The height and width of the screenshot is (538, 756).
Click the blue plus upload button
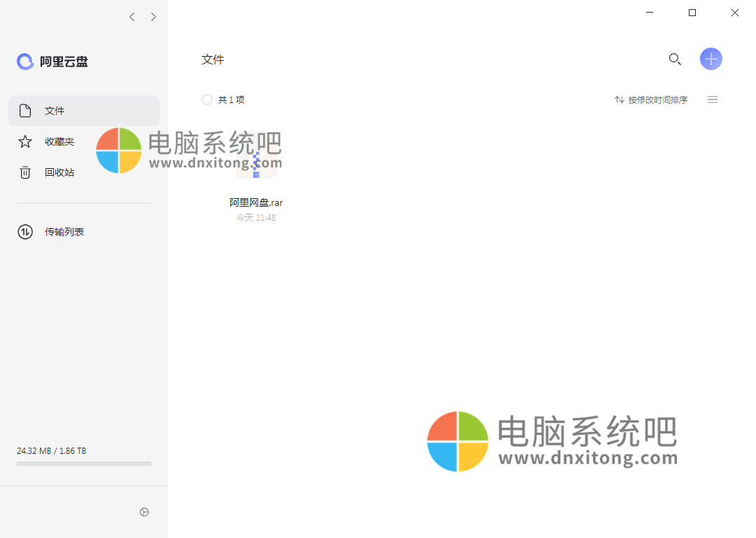711,59
